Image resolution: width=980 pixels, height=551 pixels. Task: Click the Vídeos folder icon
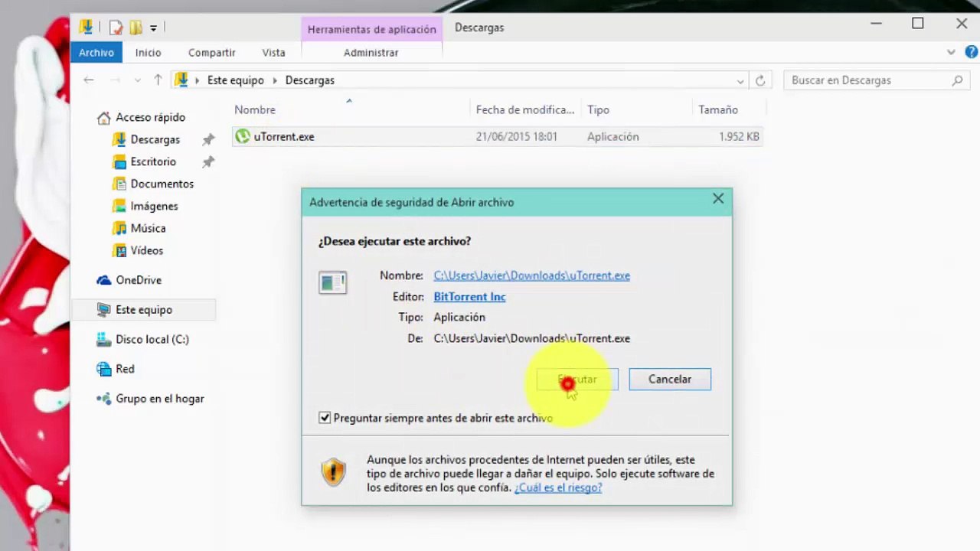119,251
